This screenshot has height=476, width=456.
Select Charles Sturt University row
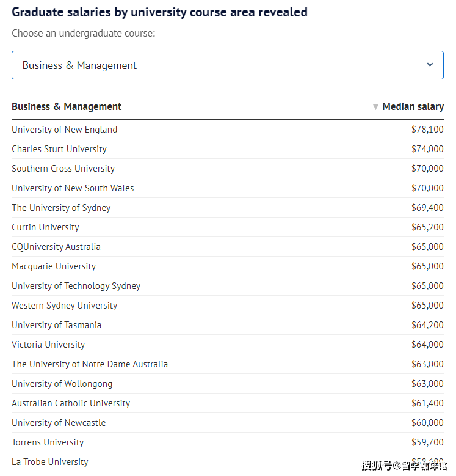(228, 149)
